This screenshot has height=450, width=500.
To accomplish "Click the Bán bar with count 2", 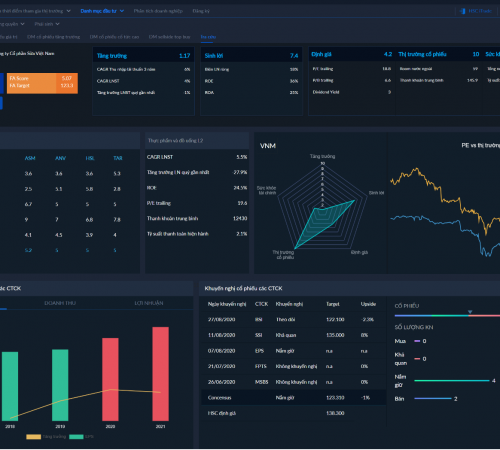I will [433, 398].
